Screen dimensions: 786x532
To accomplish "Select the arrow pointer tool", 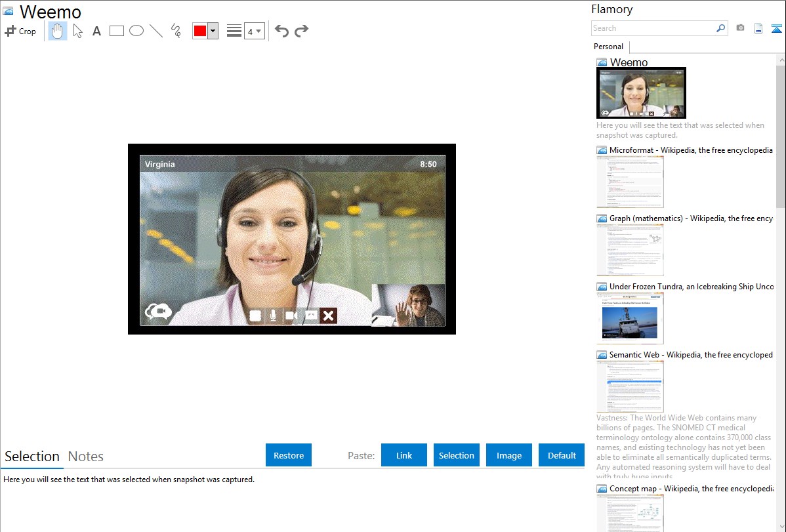I will coord(77,31).
